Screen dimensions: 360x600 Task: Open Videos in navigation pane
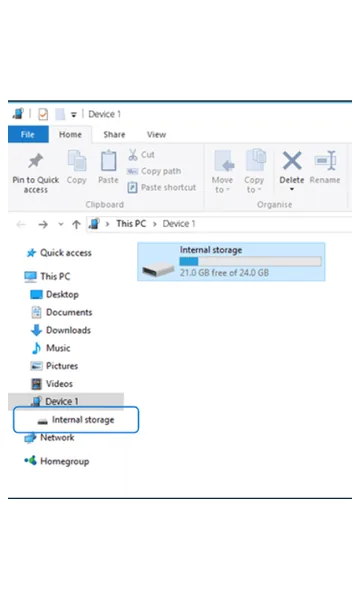52,383
